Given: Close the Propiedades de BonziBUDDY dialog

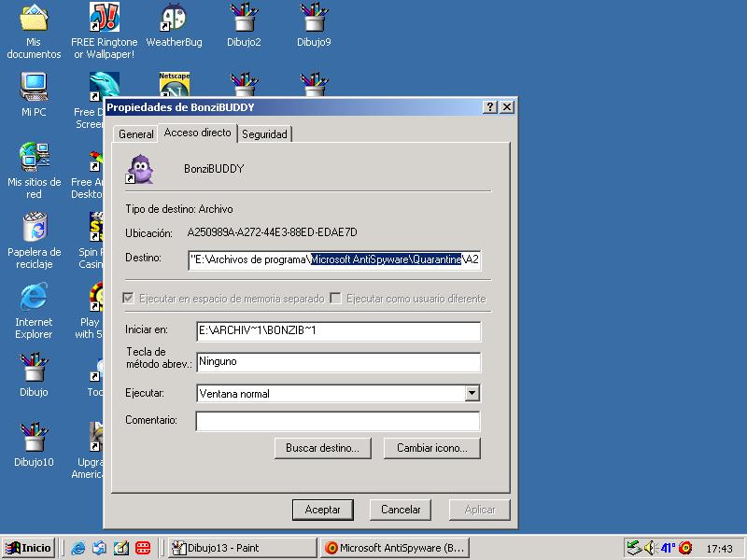Looking at the screenshot, I should [x=507, y=107].
